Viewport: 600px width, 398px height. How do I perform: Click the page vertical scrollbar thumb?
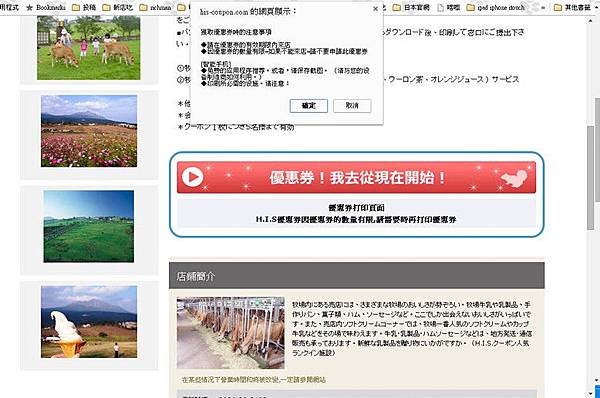point(591,178)
